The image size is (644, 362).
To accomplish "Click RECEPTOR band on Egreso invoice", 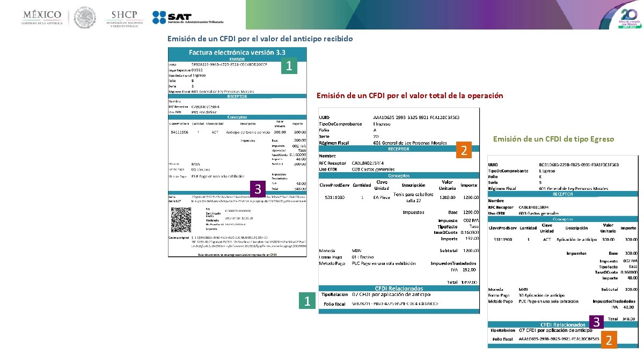I will click(x=563, y=194).
